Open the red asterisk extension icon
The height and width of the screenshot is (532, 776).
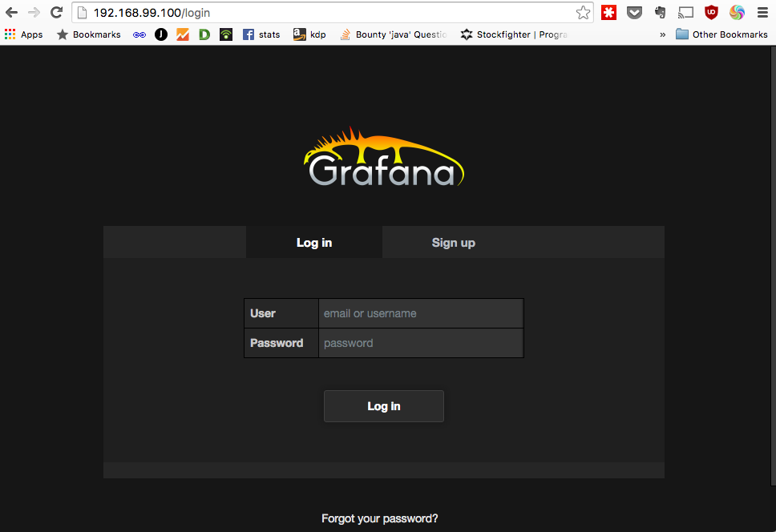pos(608,13)
